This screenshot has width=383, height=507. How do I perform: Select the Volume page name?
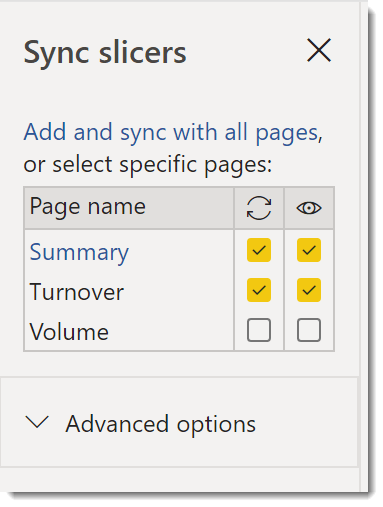[x=69, y=332]
